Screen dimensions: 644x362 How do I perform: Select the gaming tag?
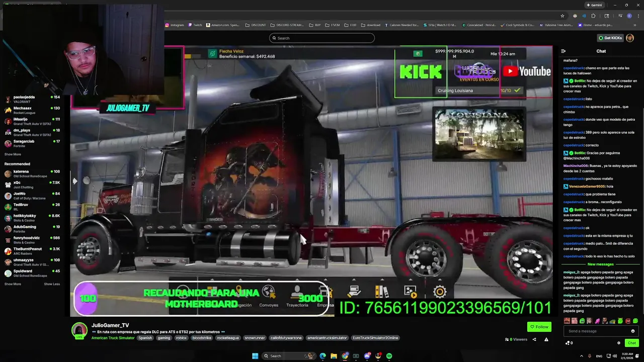coord(164,338)
